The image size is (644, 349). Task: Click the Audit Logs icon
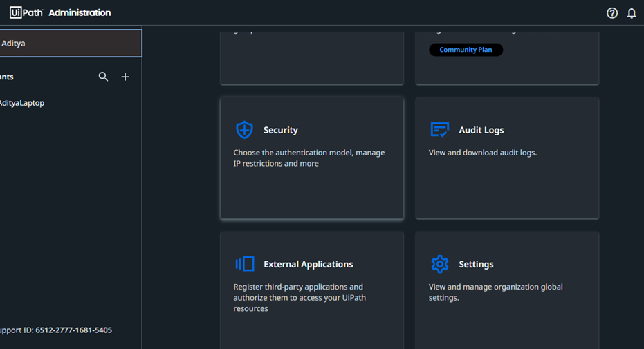[x=439, y=130]
